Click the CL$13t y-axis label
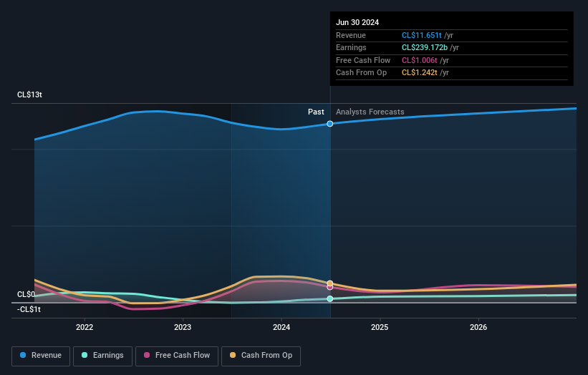Screen dimensions: 588x375 coord(29,94)
